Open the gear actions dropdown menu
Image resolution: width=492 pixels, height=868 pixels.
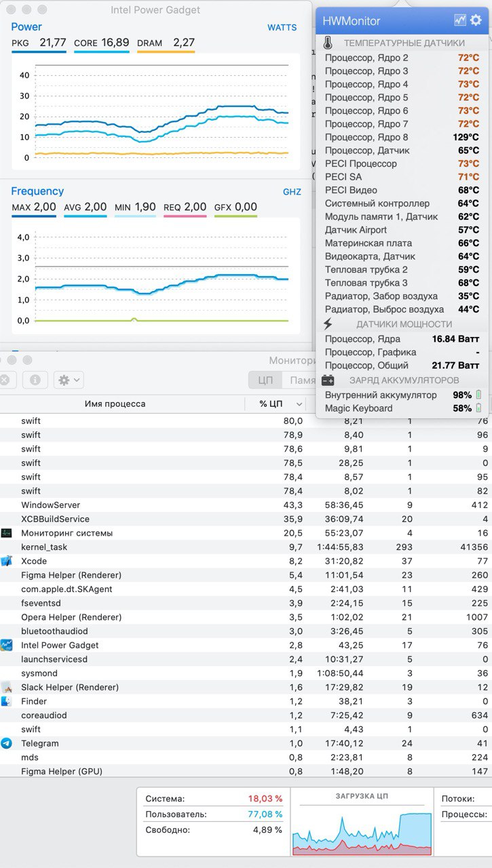(69, 380)
